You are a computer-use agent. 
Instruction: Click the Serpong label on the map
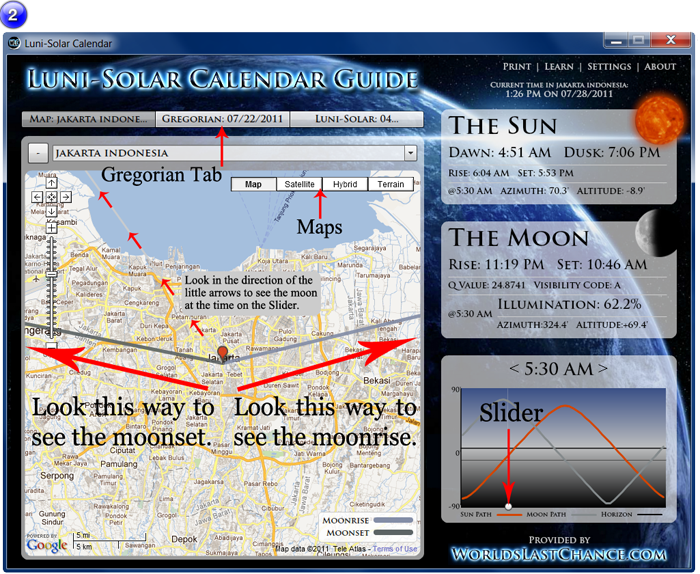click(57, 476)
